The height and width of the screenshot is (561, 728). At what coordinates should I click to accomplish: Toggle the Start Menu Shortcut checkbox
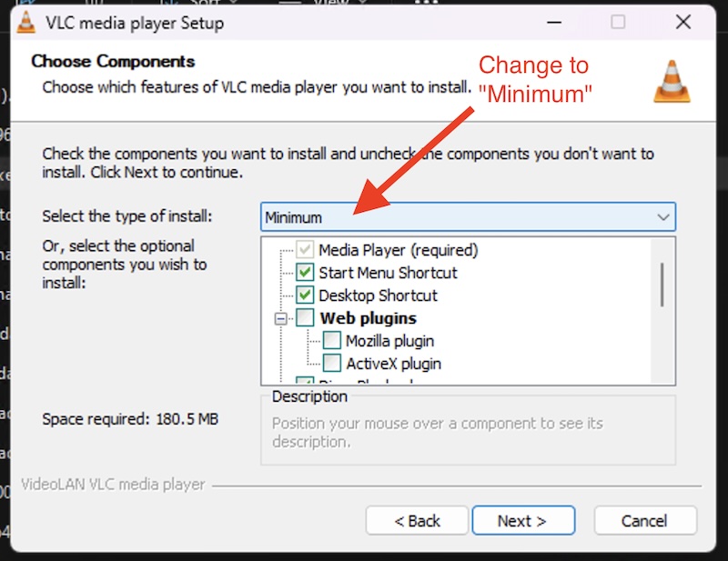[306, 273]
